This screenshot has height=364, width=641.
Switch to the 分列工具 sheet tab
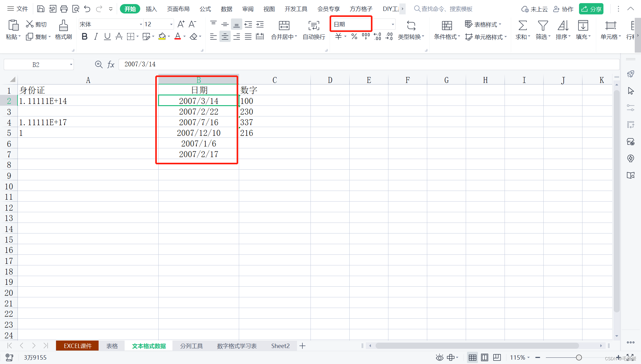click(x=191, y=346)
